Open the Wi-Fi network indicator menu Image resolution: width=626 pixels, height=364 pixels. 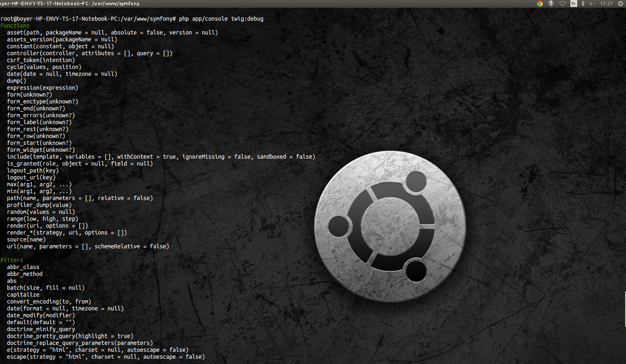(562, 4)
